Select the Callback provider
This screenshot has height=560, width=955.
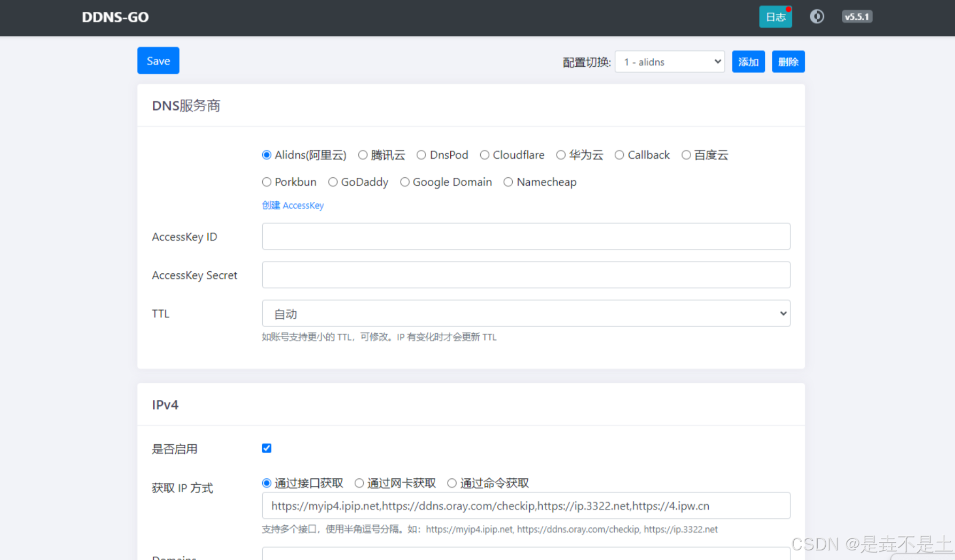click(619, 155)
